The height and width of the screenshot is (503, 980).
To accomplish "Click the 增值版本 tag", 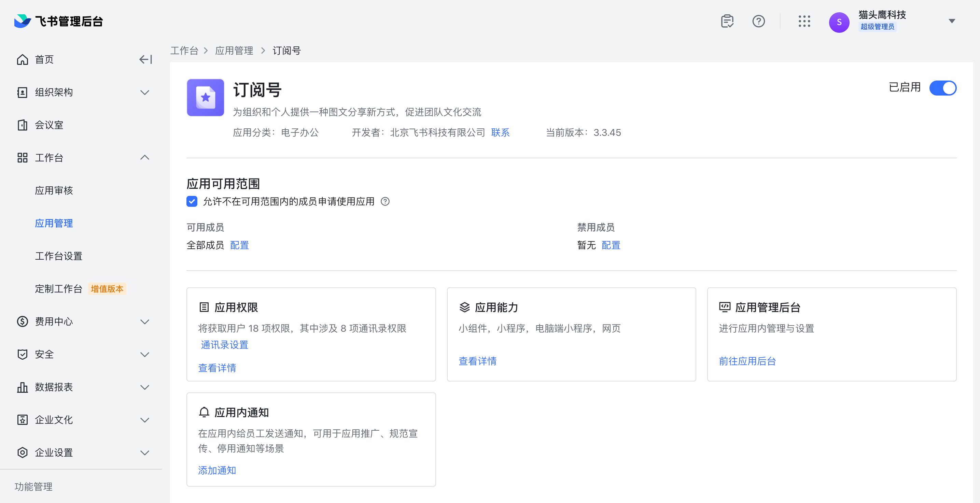I will [107, 289].
